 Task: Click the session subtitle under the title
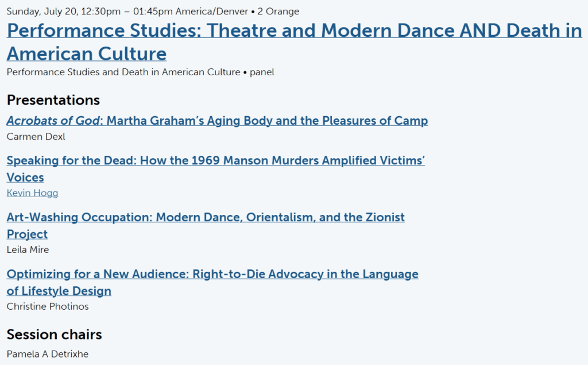coord(123,72)
